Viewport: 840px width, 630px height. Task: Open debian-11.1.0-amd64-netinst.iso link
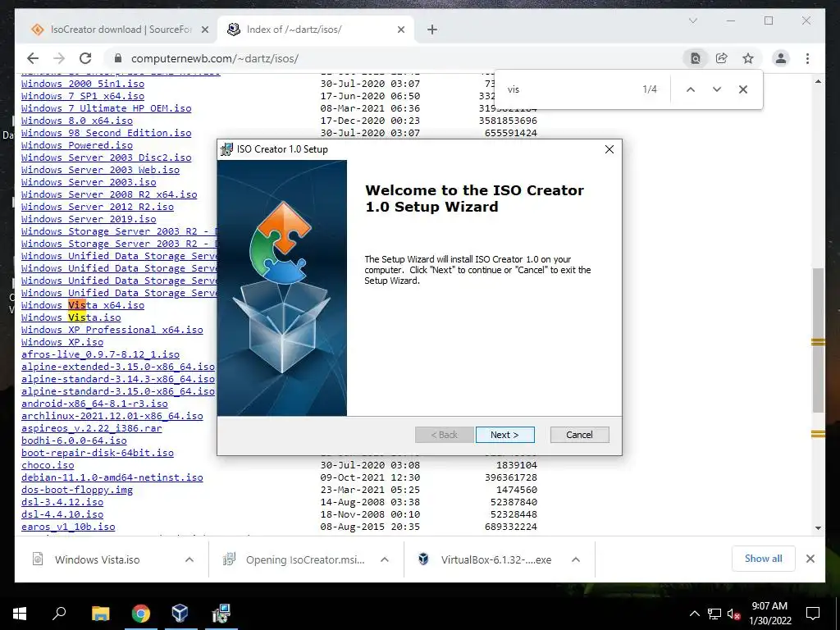coord(112,477)
